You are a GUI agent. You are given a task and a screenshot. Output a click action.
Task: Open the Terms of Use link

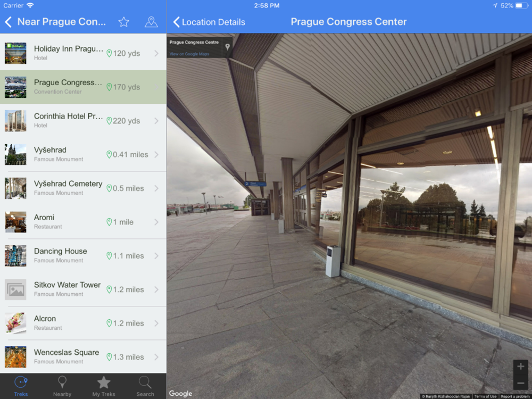(x=486, y=396)
